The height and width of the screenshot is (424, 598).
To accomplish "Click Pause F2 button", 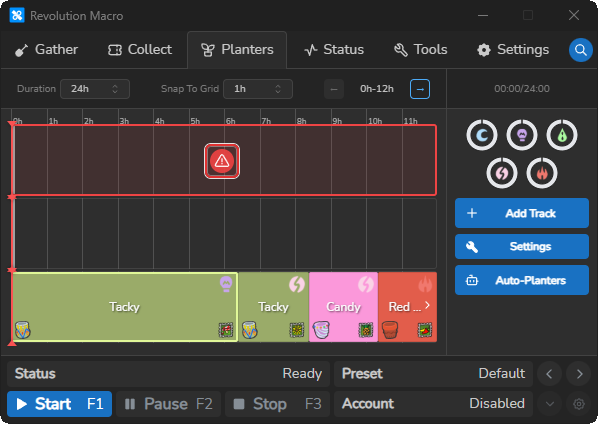I will (169, 404).
